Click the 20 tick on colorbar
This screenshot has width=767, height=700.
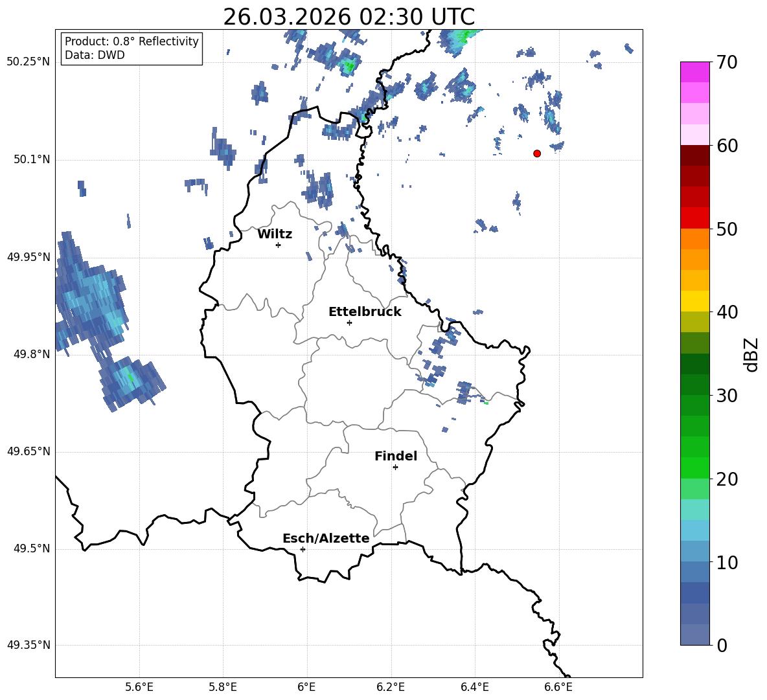(727, 479)
